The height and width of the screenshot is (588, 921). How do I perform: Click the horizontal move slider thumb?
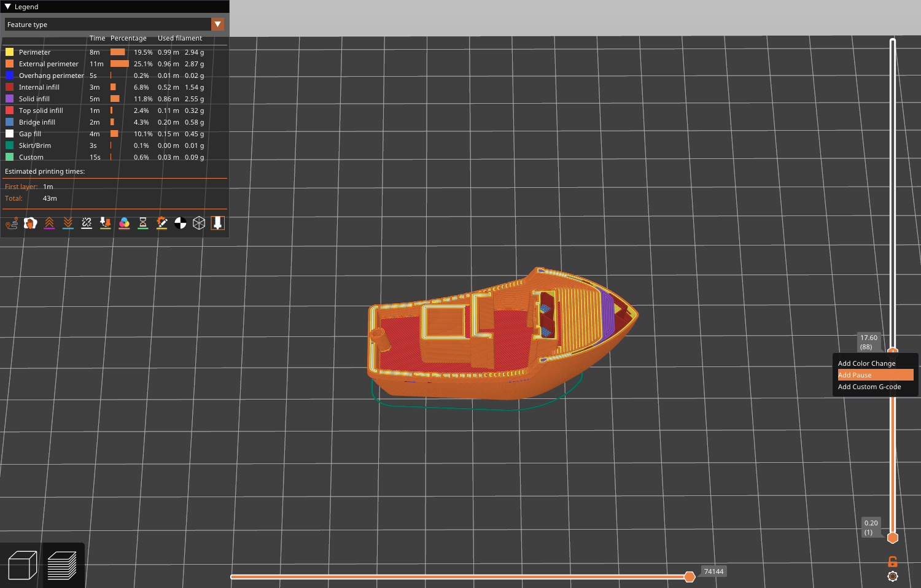(x=690, y=576)
